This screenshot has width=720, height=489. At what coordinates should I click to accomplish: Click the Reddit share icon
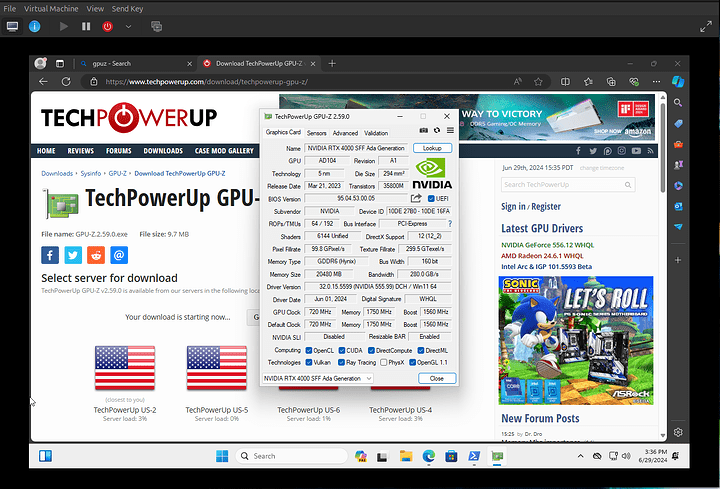96,255
